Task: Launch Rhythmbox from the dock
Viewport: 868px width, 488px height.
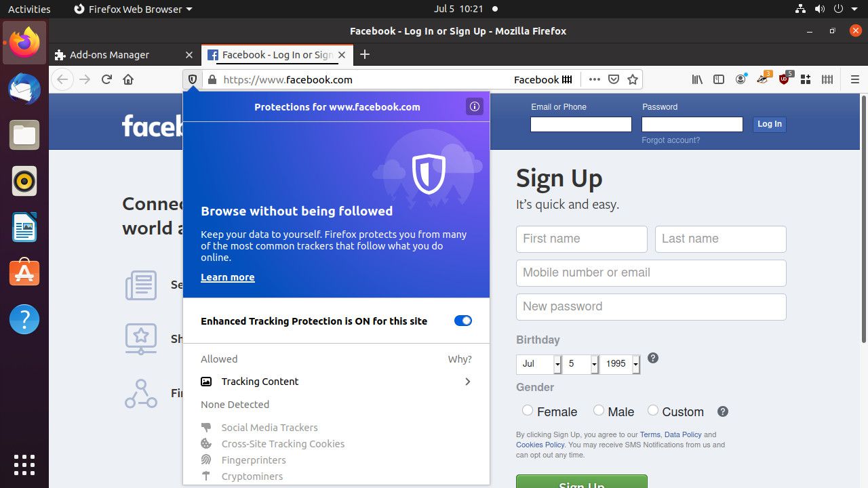Action: pyautogui.click(x=24, y=181)
